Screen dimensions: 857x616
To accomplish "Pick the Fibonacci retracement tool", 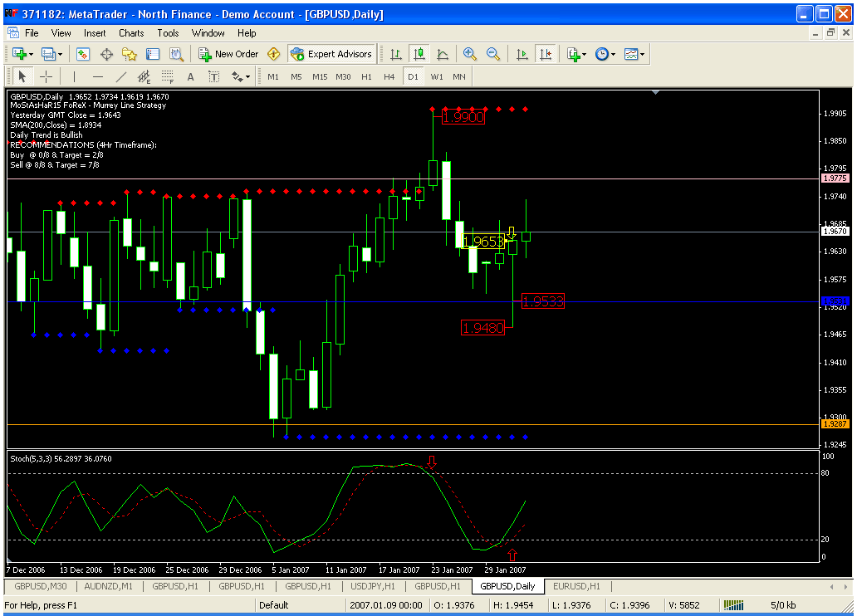I will coord(167,76).
